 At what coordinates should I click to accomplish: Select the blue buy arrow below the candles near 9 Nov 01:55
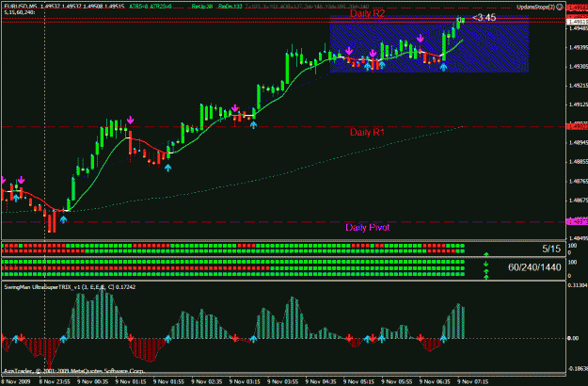tap(167, 168)
